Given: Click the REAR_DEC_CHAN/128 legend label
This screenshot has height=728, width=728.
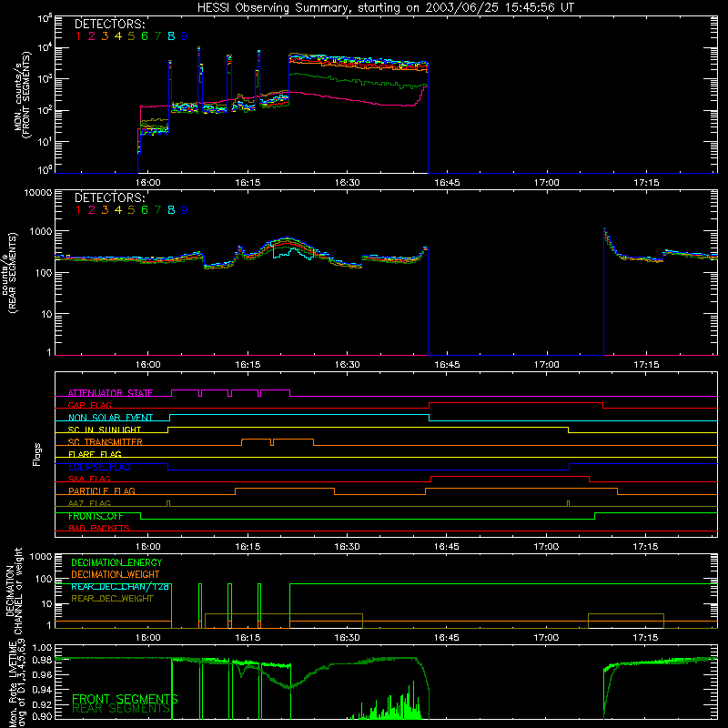Looking at the screenshot, I should 120,587.
